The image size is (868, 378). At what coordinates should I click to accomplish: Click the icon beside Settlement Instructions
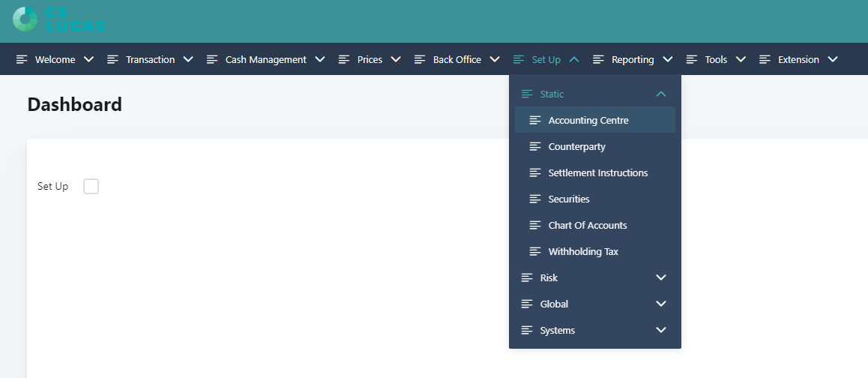[x=534, y=172]
